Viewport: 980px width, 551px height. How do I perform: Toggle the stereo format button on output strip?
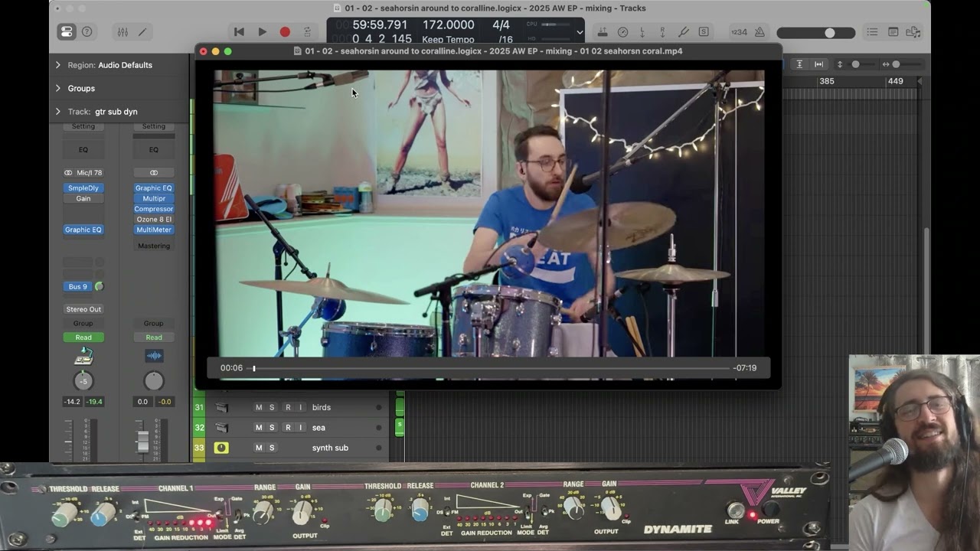click(x=154, y=173)
